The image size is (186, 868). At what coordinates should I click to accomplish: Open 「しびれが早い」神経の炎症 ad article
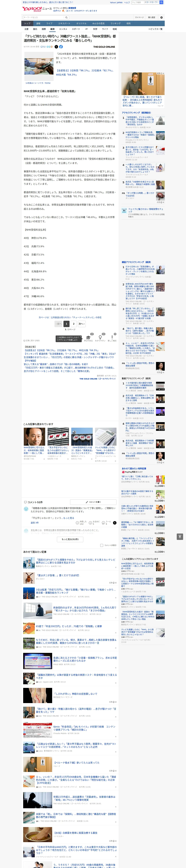click(75, 694)
